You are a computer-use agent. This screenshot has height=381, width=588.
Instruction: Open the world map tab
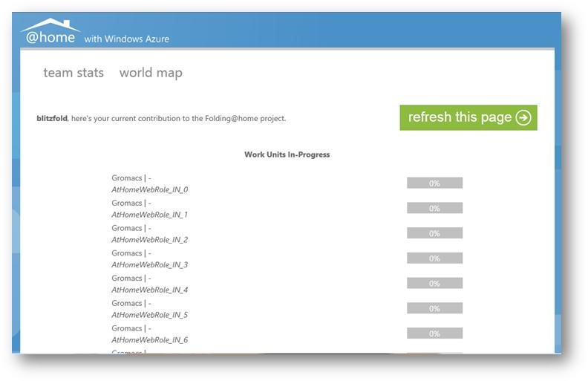(x=151, y=73)
